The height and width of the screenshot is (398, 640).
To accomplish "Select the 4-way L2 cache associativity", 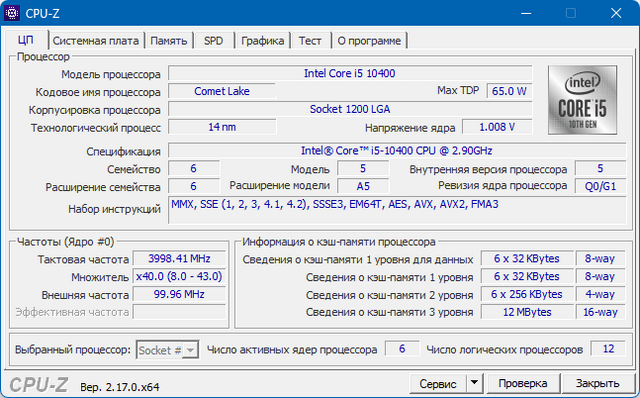I will 600,295.
